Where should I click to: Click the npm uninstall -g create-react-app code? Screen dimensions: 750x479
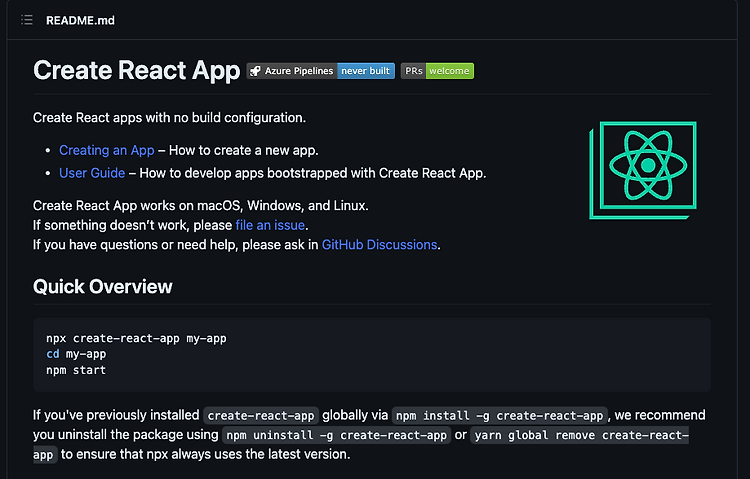(x=336, y=435)
